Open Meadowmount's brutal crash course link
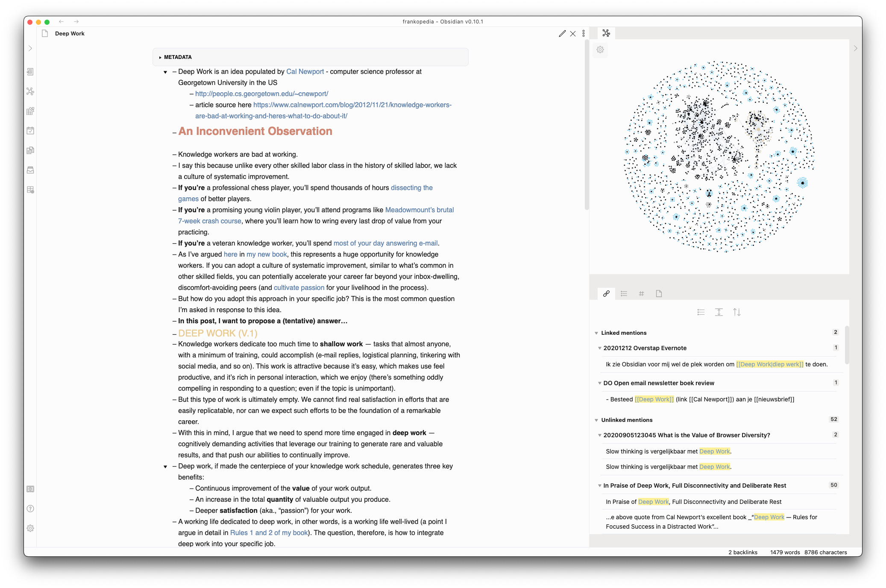886x588 pixels. [420, 210]
